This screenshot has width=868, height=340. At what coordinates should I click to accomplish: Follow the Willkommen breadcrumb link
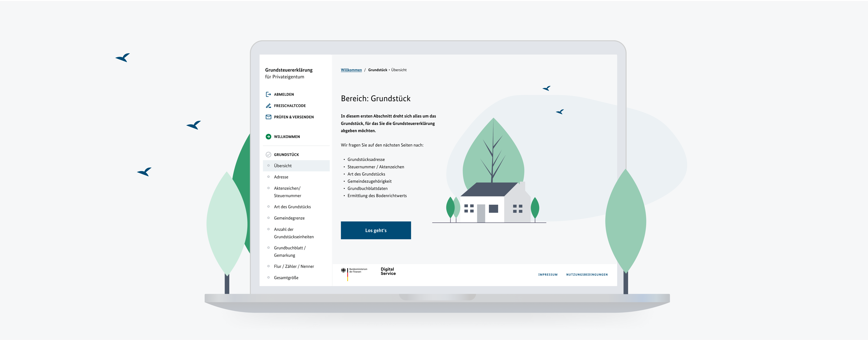click(x=351, y=70)
